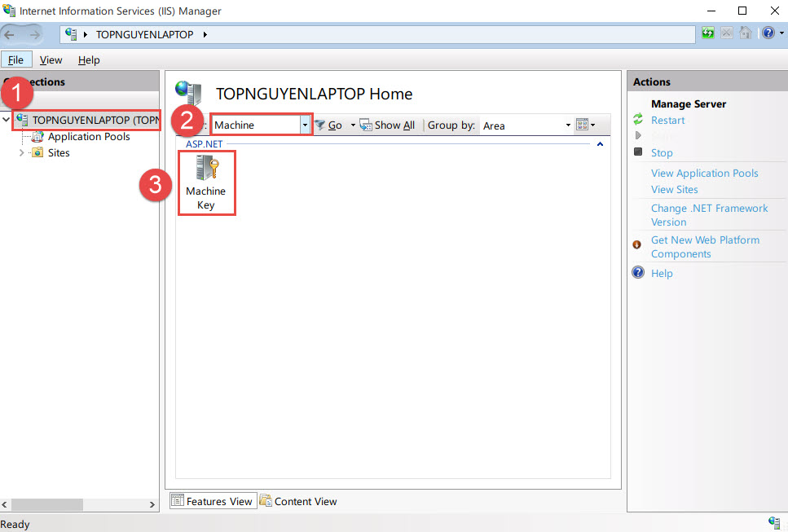This screenshot has width=788, height=532.
Task: Click Change .NET Framework Version link
Action: coord(710,215)
